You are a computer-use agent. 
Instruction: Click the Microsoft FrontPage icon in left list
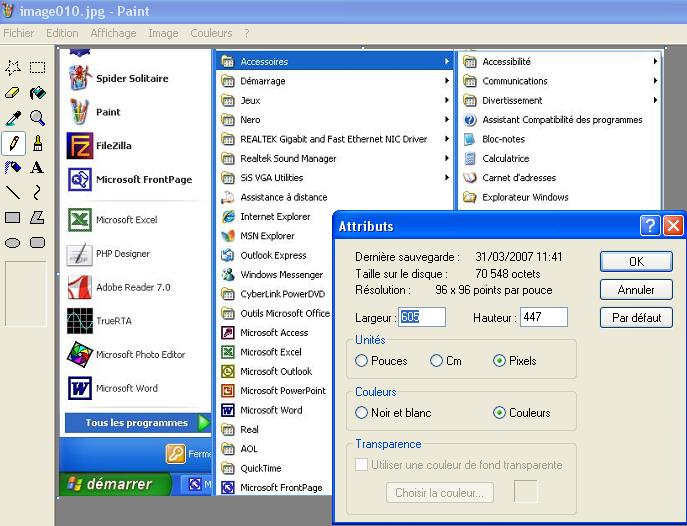coord(80,180)
